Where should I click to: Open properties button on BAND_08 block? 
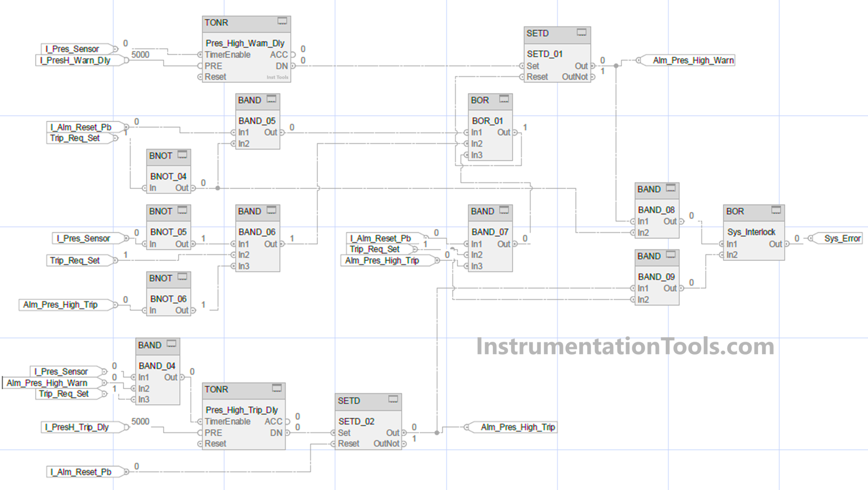pyautogui.click(x=670, y=188)
